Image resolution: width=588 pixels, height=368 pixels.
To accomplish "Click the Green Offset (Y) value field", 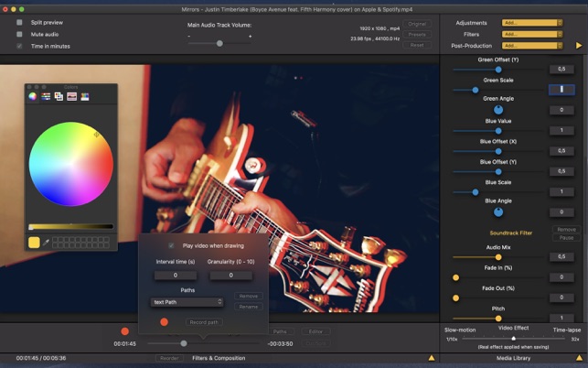I will pos(561,69).
